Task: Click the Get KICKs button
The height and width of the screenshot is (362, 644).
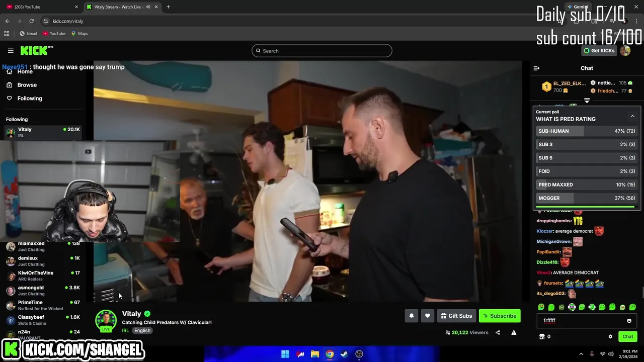Action: [x=599, y=51]
